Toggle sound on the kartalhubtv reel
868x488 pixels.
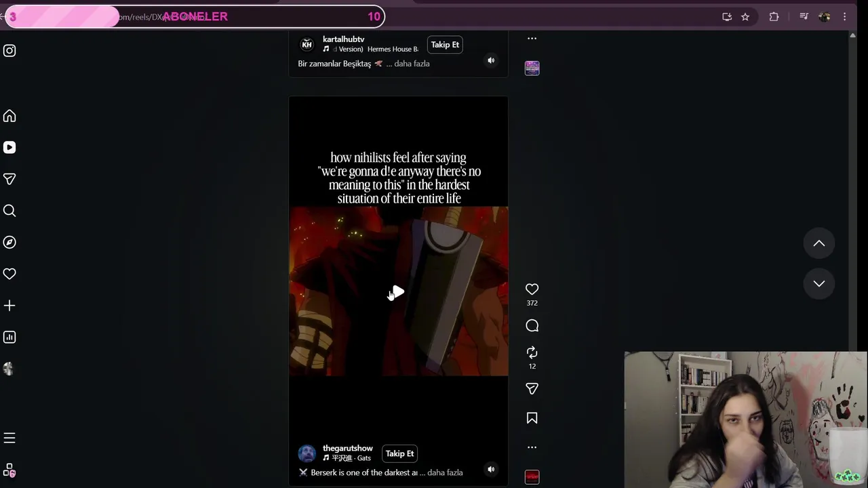coord(491,60)
